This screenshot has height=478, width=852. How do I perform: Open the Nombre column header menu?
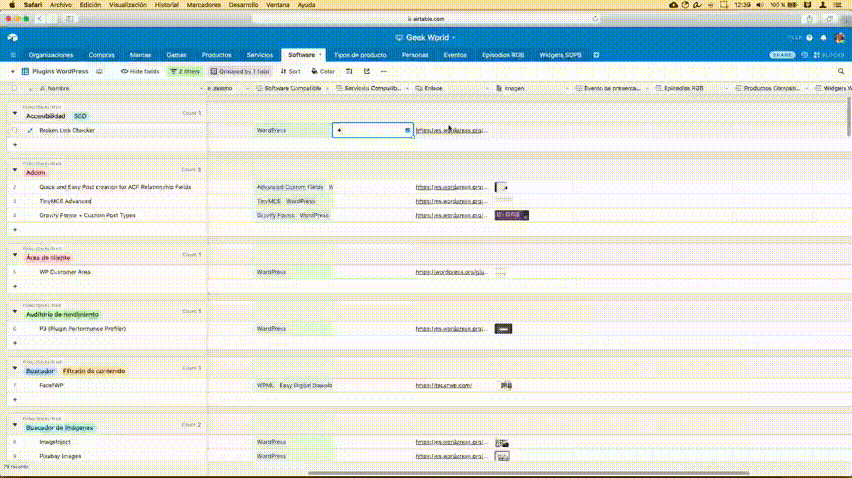pos(202,88)
